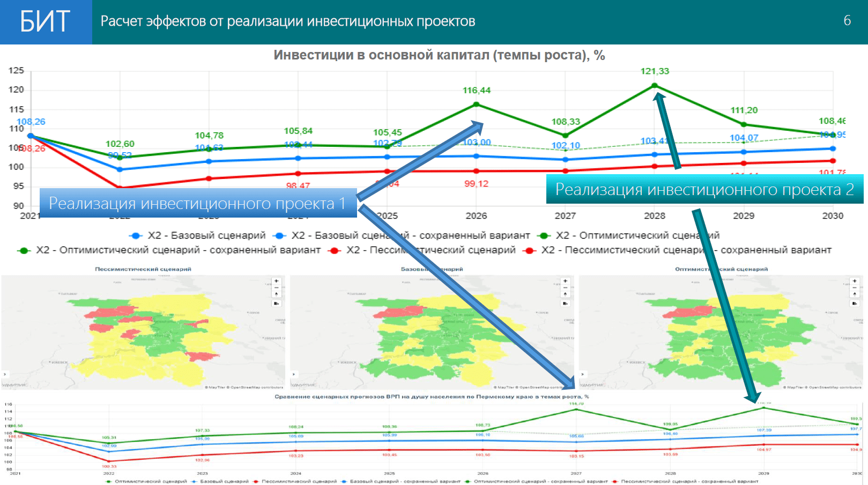Expand the side panel of the Оптимистический map
This screenshot has height=485, width=868.
[x=583, y=374]
